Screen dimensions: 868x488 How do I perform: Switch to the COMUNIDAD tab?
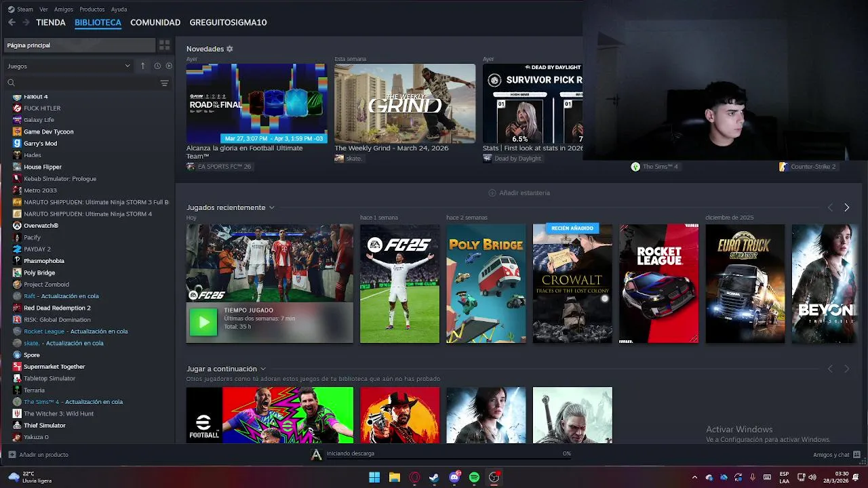(155, 22)
